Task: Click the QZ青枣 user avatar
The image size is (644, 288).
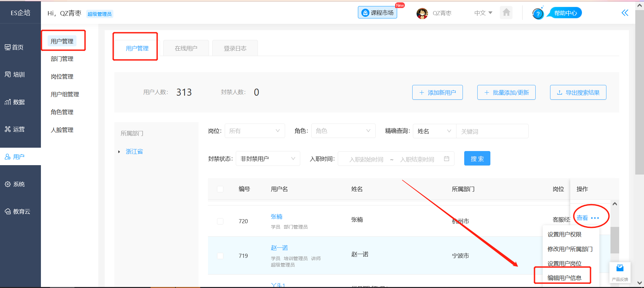Action: (x=422, y=13)
